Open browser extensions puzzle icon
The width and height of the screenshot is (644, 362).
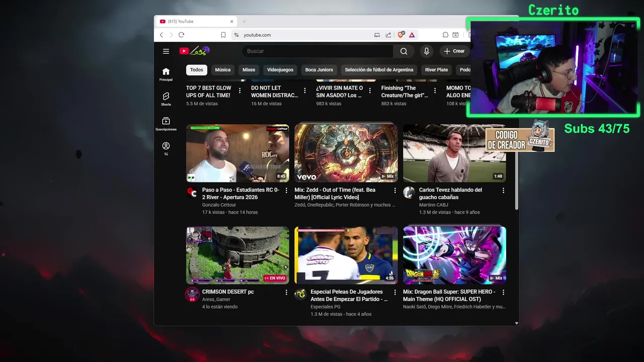[x=445, y=35]
